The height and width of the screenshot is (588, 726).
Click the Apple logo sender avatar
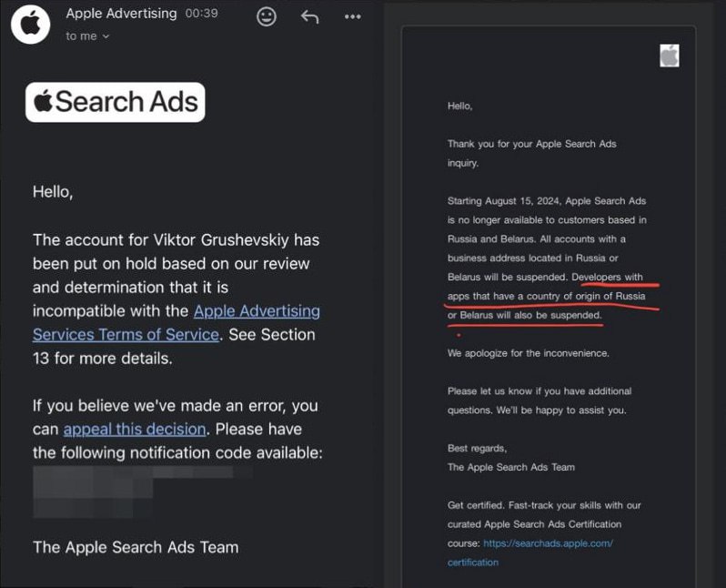click(31, 24)
